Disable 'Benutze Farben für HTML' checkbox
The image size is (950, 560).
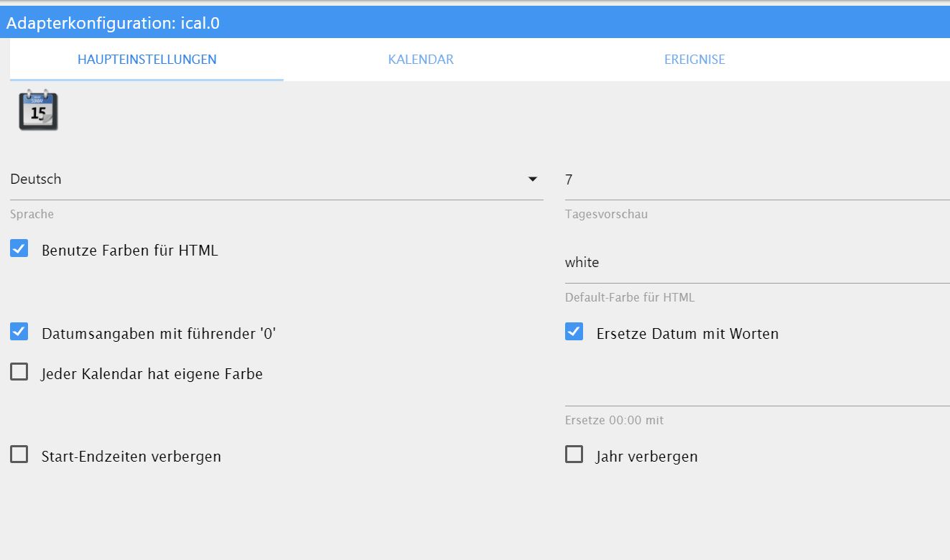point(19,249)
